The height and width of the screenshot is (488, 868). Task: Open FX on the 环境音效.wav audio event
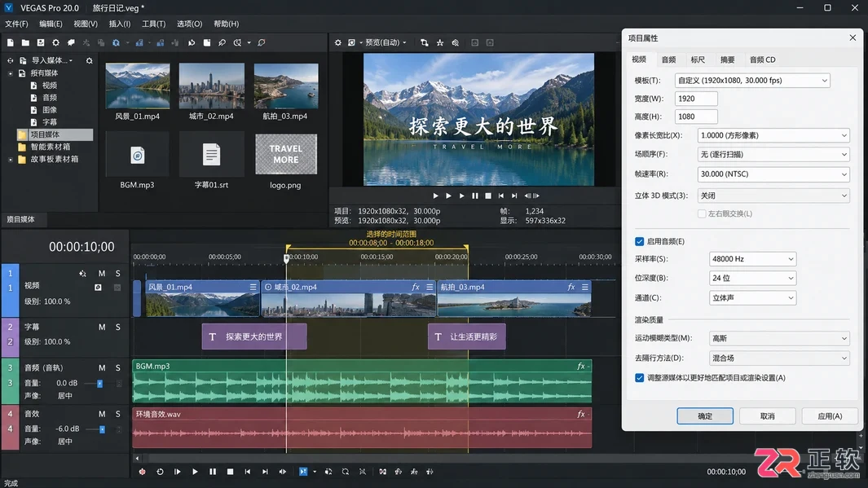click(581, 415)
